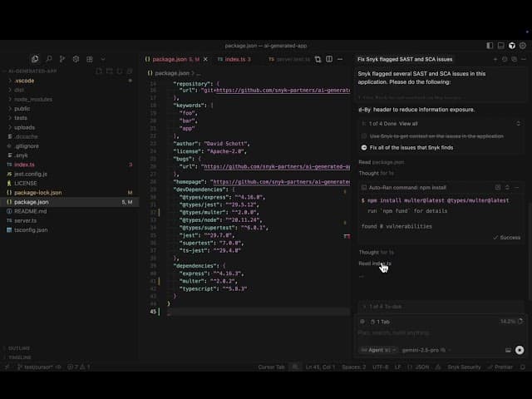Click the send button in chat

520,350
